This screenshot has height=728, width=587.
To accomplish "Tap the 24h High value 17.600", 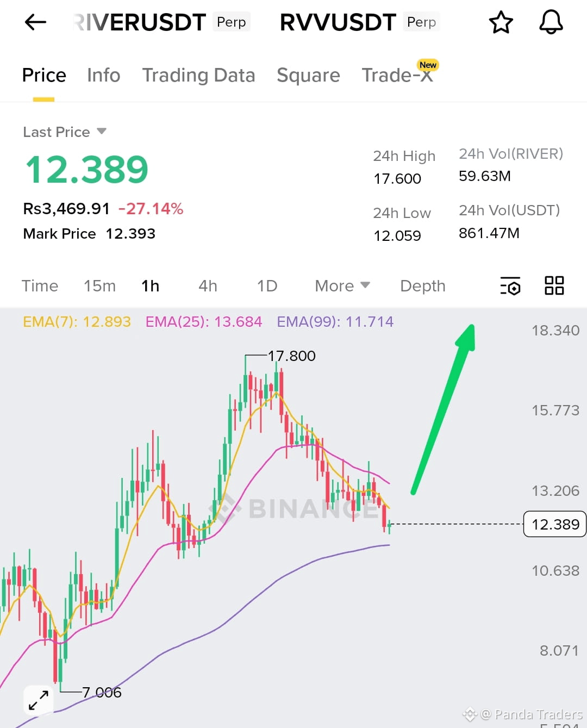I will (x=397, y=178).
